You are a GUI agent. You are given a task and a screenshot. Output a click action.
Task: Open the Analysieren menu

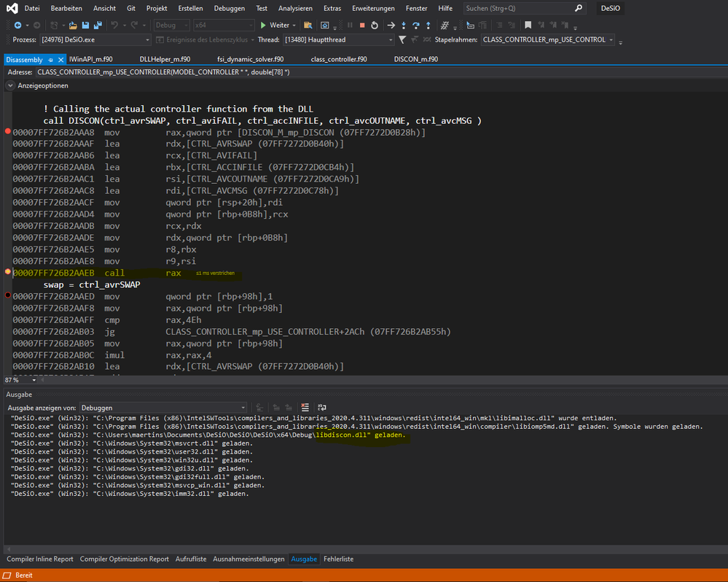(295, 8)
